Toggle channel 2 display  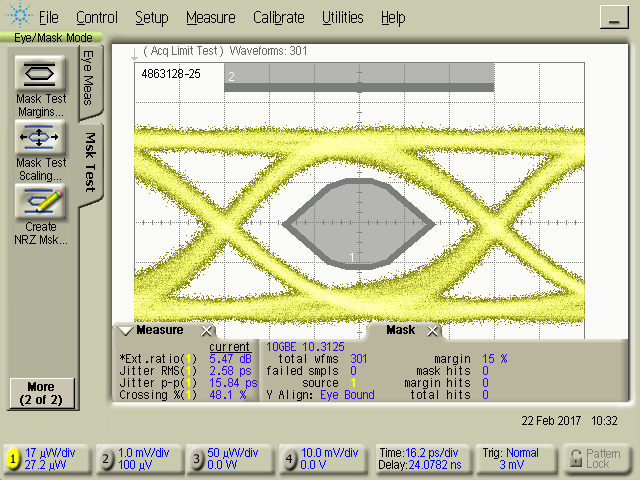[106, 459]
